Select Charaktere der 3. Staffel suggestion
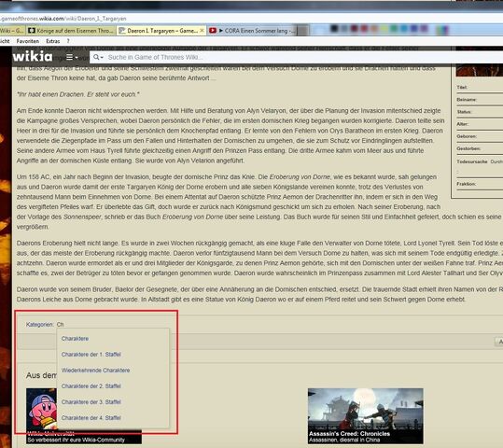The image size is (503, 448). pyautogui.click(x=91, y=401)
